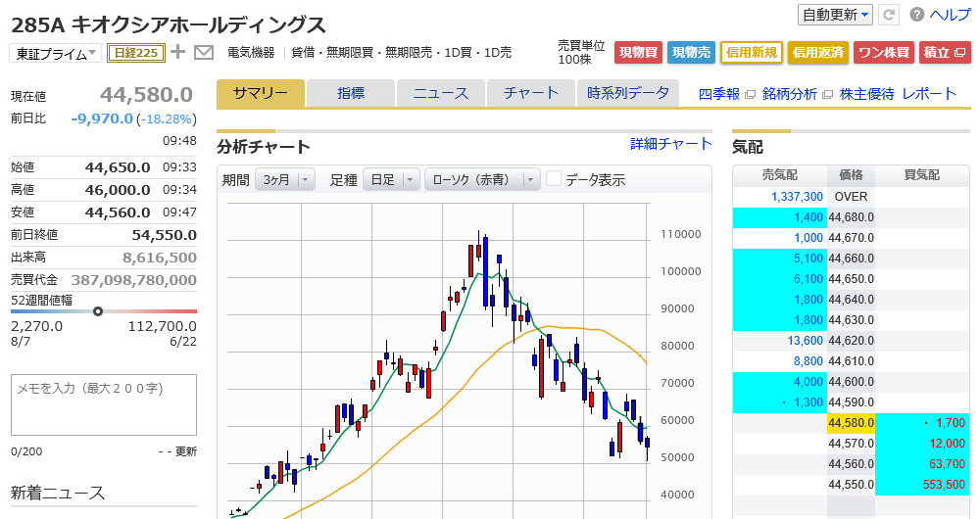Click the 安値 value 44,560.0
The image size is (980, 519).
pos(118,212)
